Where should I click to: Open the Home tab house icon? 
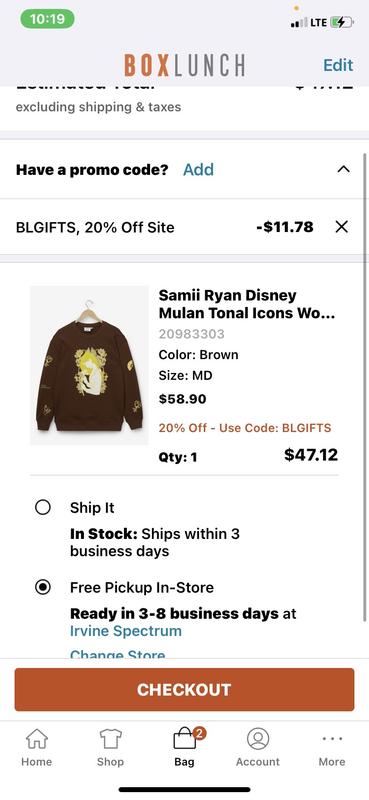click(x=36, y=738)
